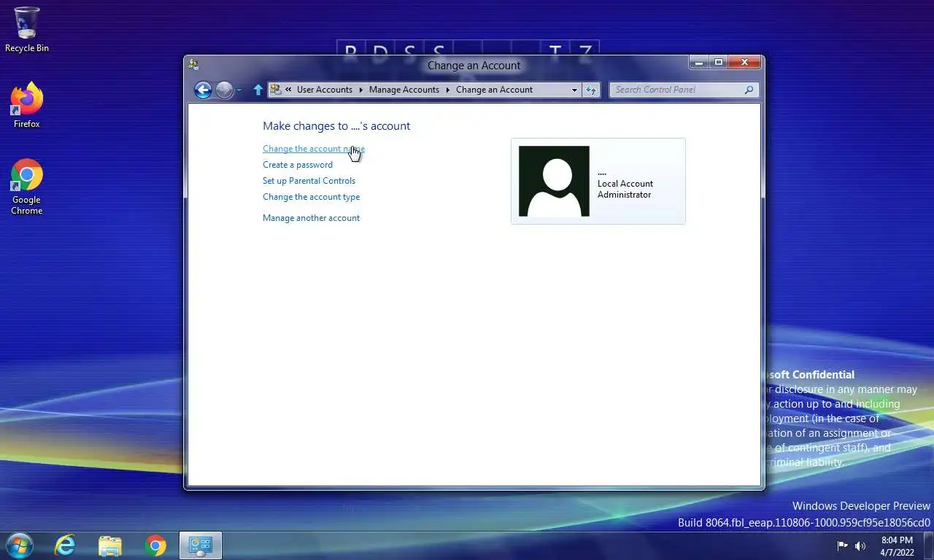
Task: Open Set up Parental Controls link
Action: tap(309, 181)
